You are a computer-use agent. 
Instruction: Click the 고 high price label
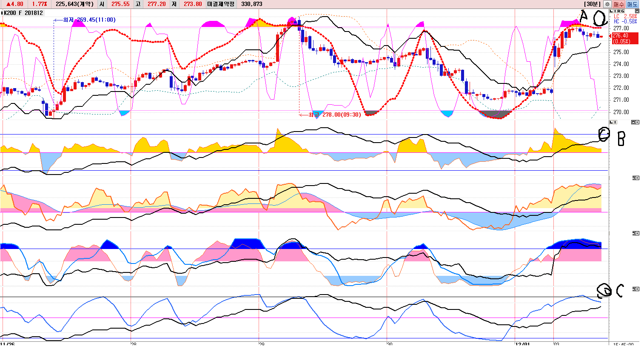click(x=138, y=4)
